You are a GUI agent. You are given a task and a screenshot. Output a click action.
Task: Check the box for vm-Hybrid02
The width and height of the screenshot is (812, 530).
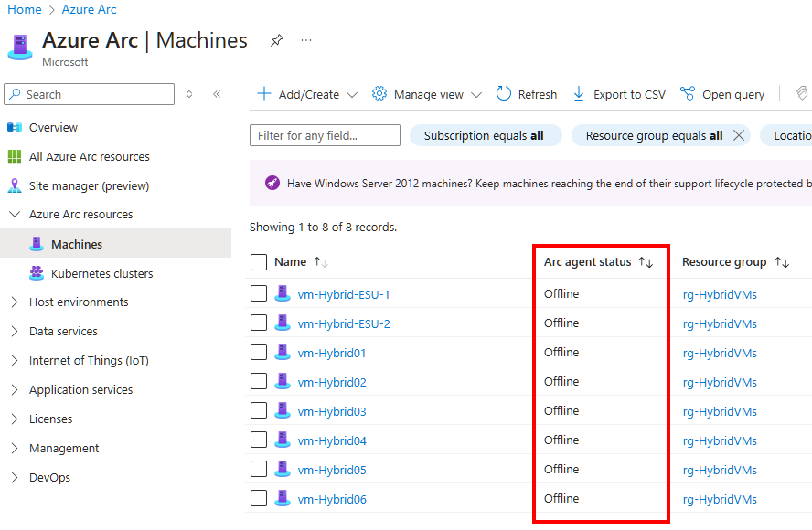(259, 381)
